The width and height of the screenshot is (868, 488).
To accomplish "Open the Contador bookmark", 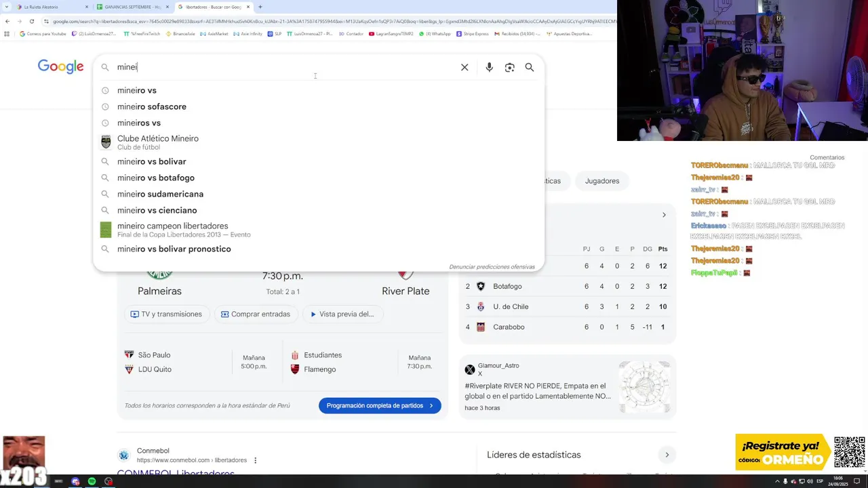I will (351, 33).
